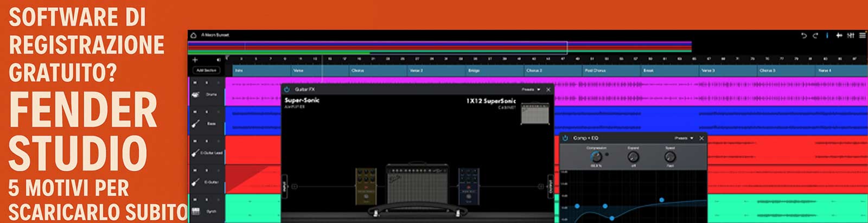Click the Expand knob
868x223 pixels.
(x=633, y=157)
